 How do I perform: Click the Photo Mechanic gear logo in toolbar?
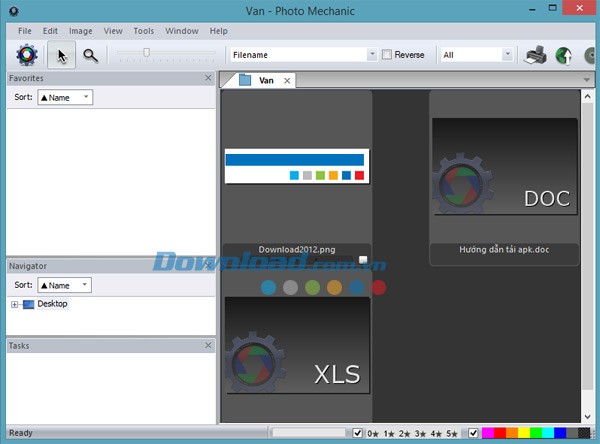26,56
